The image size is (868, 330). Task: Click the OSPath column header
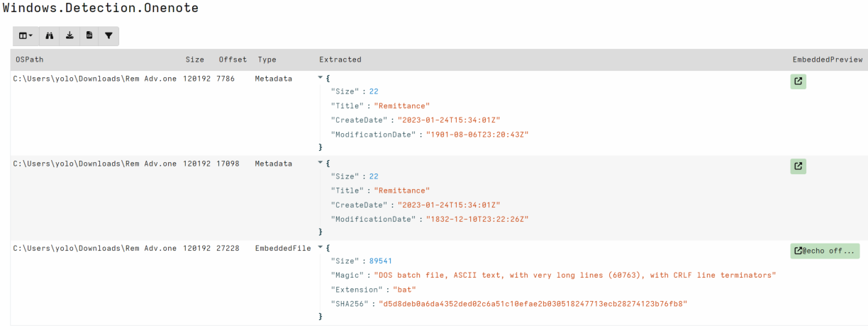pos(29,59)
